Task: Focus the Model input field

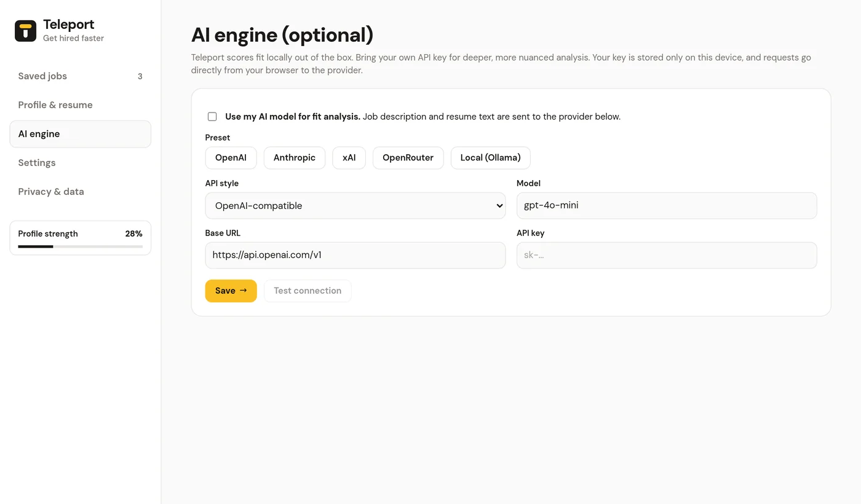Action: coord(667,205)
